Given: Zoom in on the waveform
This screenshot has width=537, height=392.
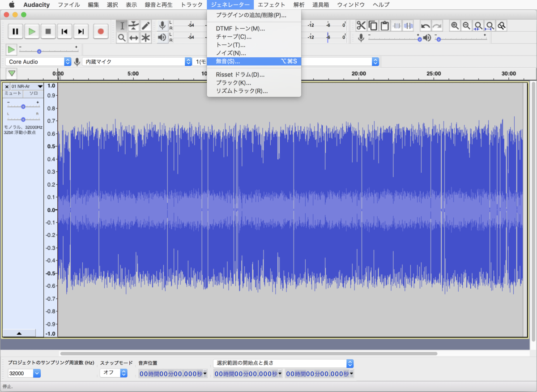Looking at the screenshot, I should [x=455, y=26].
